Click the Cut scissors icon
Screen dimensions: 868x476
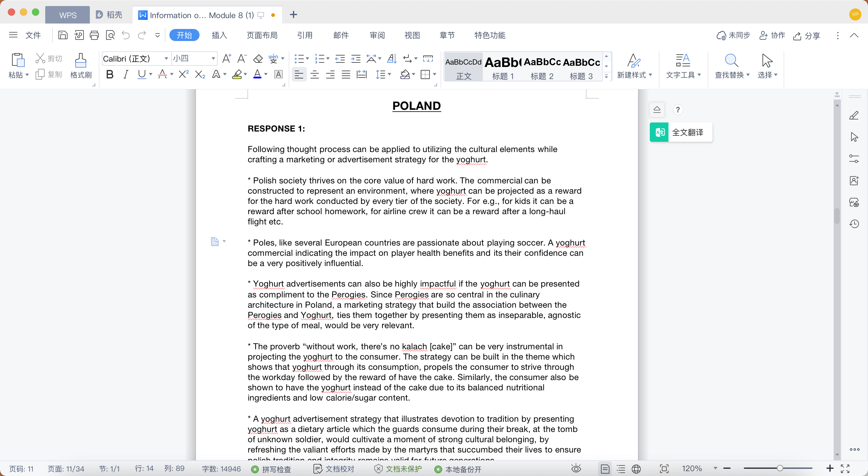coord(40,58)
